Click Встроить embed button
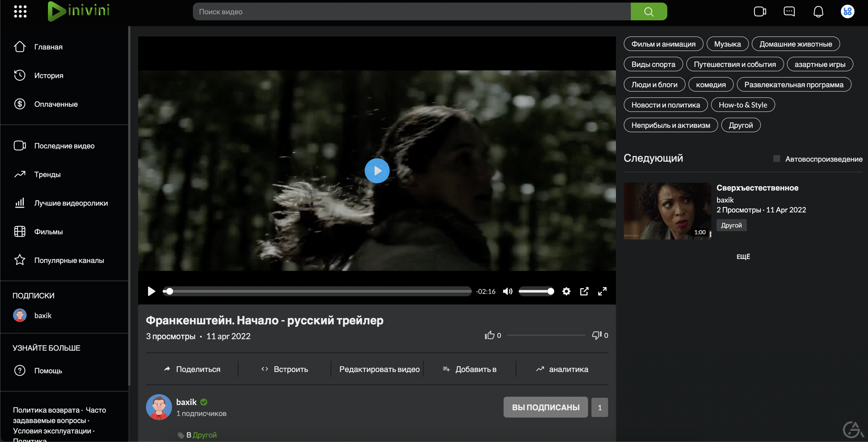 [x=284, y=369]
